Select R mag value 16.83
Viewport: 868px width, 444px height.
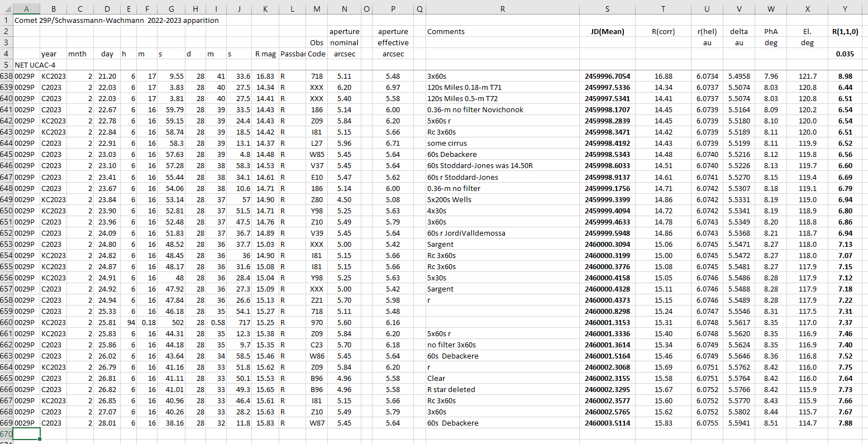(265, 76)
